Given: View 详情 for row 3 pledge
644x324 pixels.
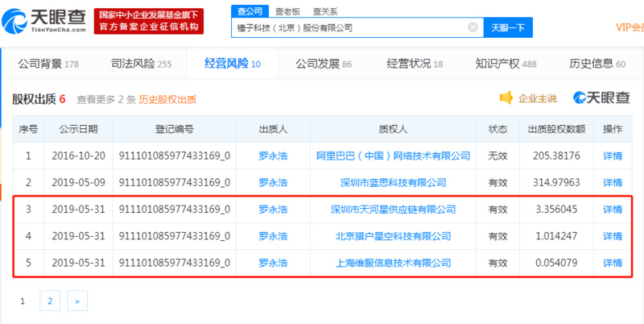Looking at the screenshot, I should pos(613,210).
